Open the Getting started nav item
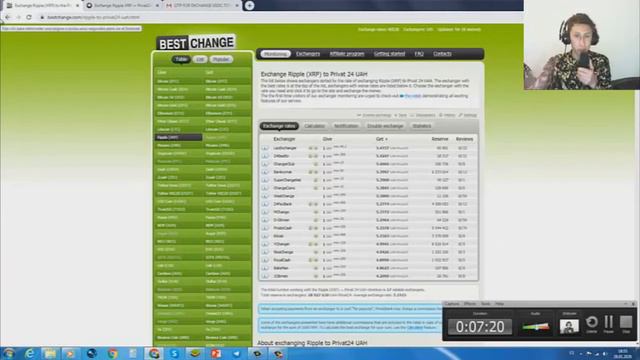The width and height of the screenshot is (640, 360). coord(389,54)
